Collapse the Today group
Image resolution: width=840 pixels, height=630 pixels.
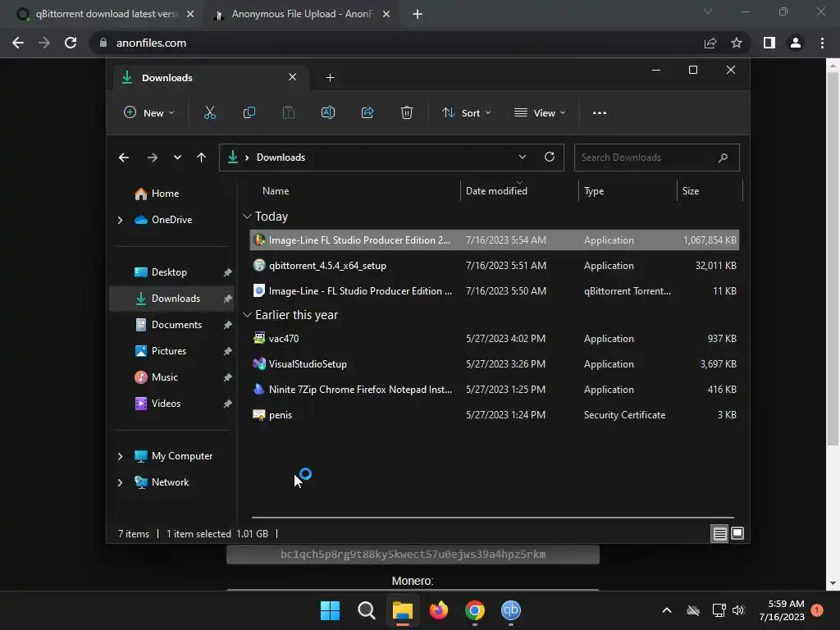(247, 217)
